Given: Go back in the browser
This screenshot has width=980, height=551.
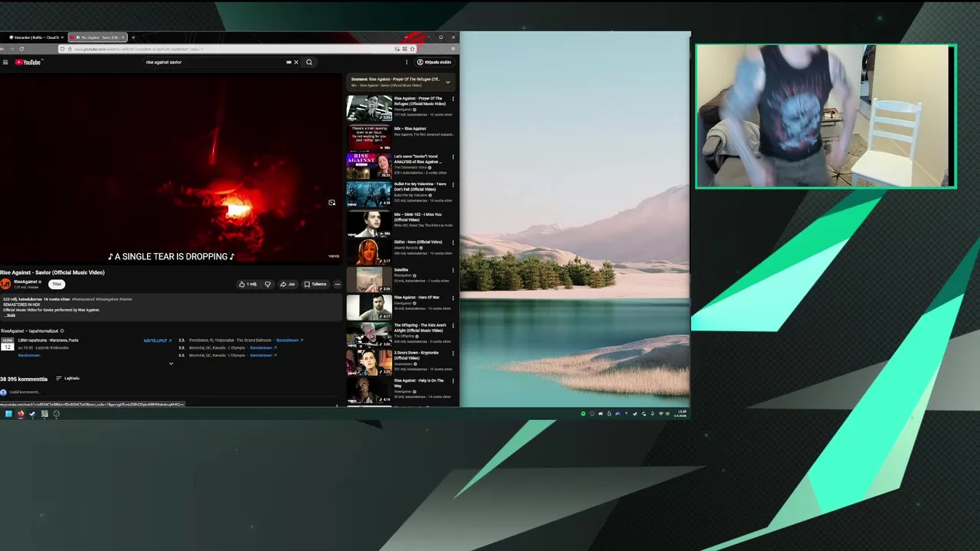Looking at the screenshot, I should 3,49.
